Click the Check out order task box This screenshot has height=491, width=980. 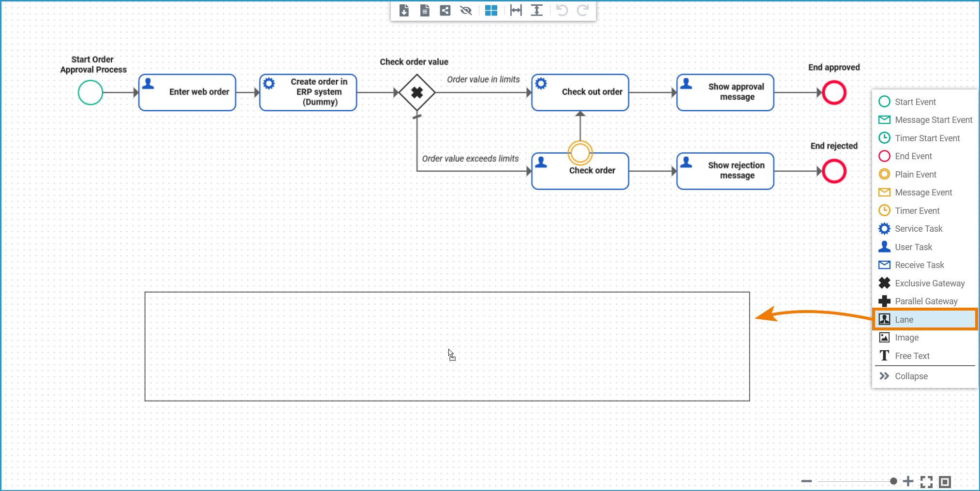coord(579,92)
